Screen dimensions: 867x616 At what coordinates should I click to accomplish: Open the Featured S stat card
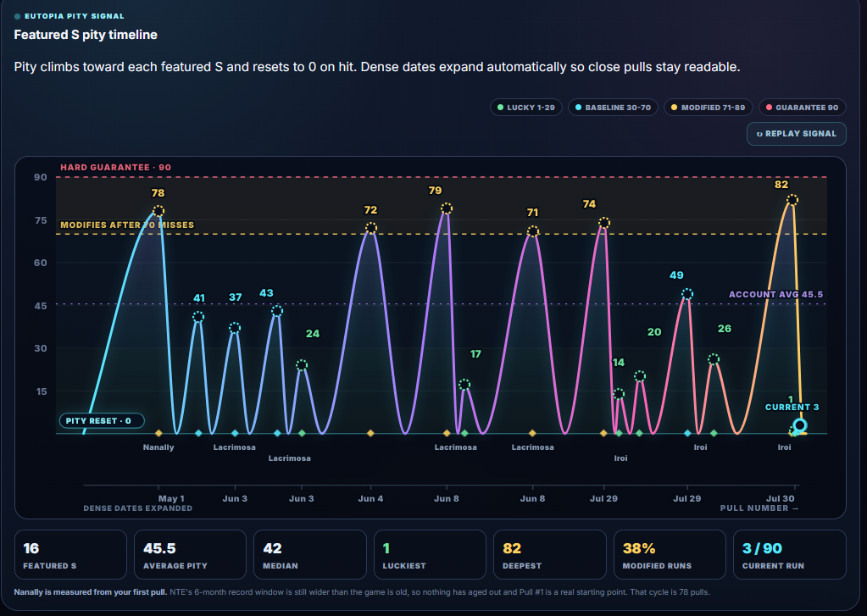click(71, 555)
